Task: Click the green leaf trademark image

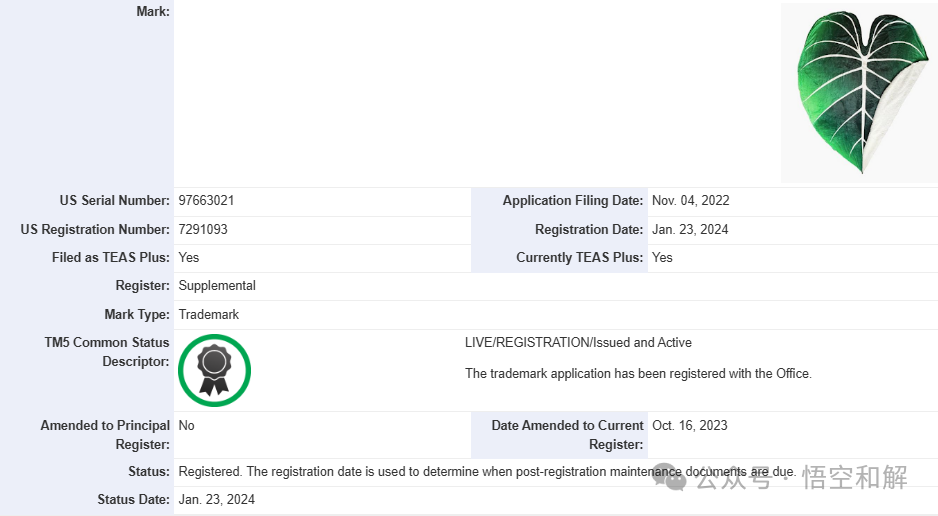Action: pos(859,92)
